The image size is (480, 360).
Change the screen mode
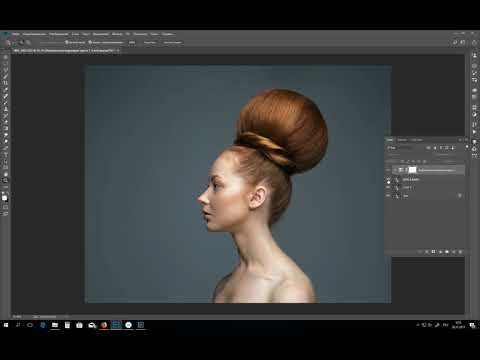tap(6, 214)
